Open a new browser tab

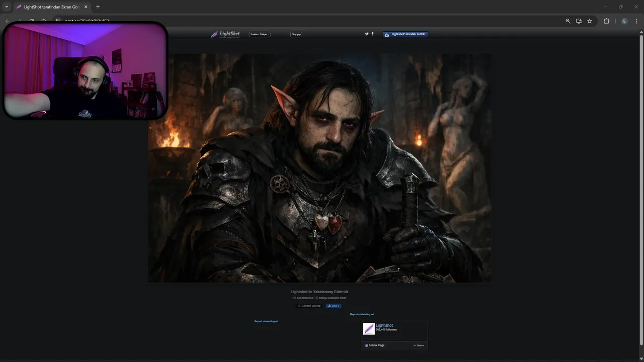(x=98, y=7)
